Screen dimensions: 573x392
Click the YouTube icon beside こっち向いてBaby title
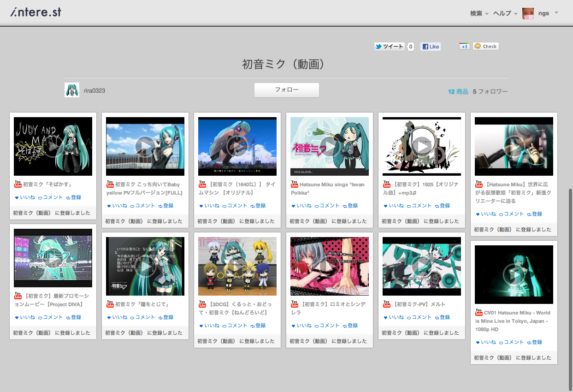tap(110, 184)
